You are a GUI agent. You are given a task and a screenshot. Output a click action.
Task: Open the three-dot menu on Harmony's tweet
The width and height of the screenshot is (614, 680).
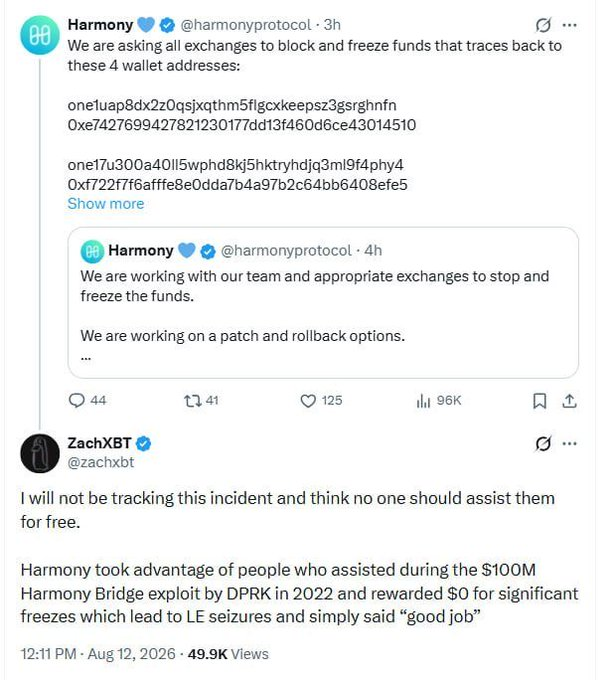(x=569, y=25)
